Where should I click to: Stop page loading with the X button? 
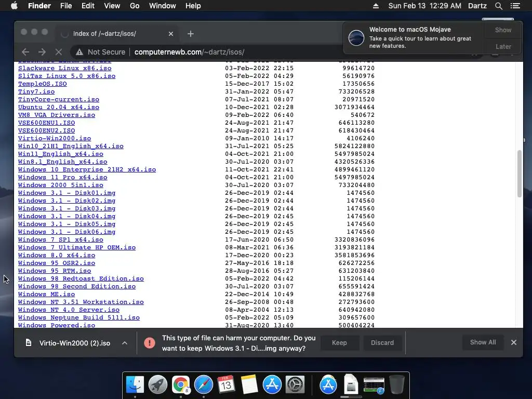(59, 52)
